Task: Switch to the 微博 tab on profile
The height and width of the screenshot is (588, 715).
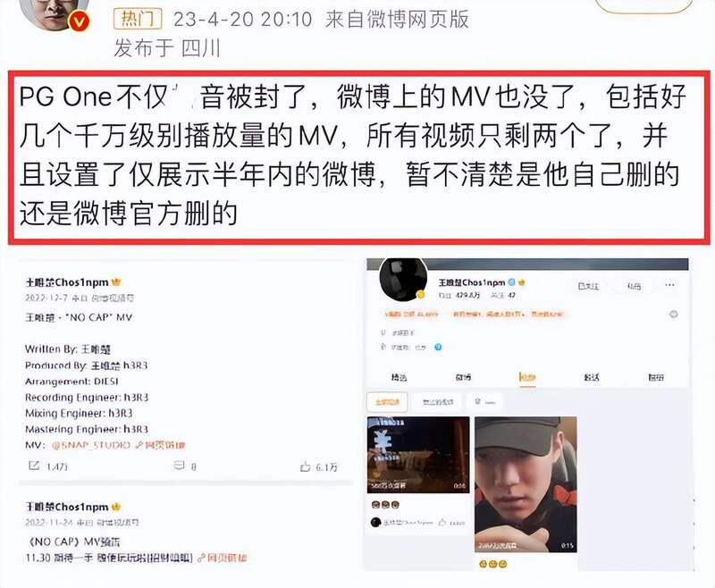Action: pyautogui.click(x=463, y=377)
